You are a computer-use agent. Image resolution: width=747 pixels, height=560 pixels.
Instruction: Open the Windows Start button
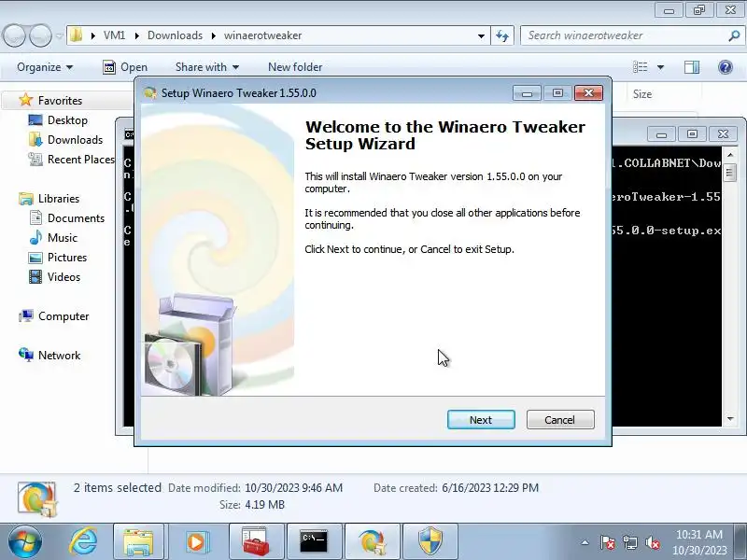click(24, 542)
